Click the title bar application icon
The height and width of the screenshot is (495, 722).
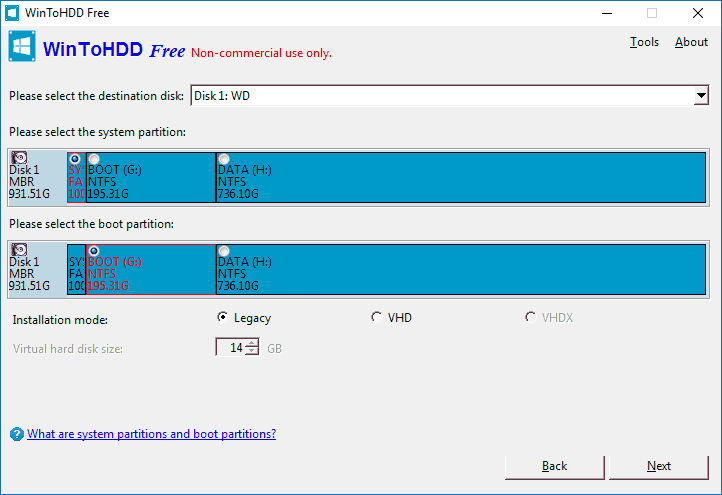12,13
